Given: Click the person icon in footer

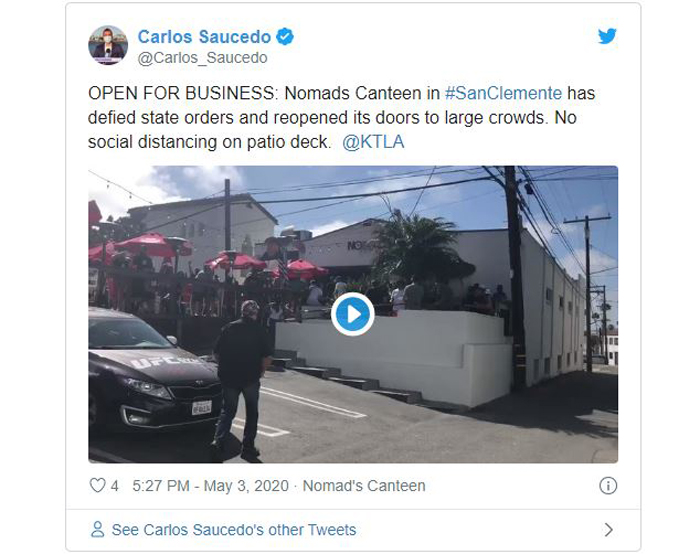Looking at the screenshot, I should tap(97, 529).
